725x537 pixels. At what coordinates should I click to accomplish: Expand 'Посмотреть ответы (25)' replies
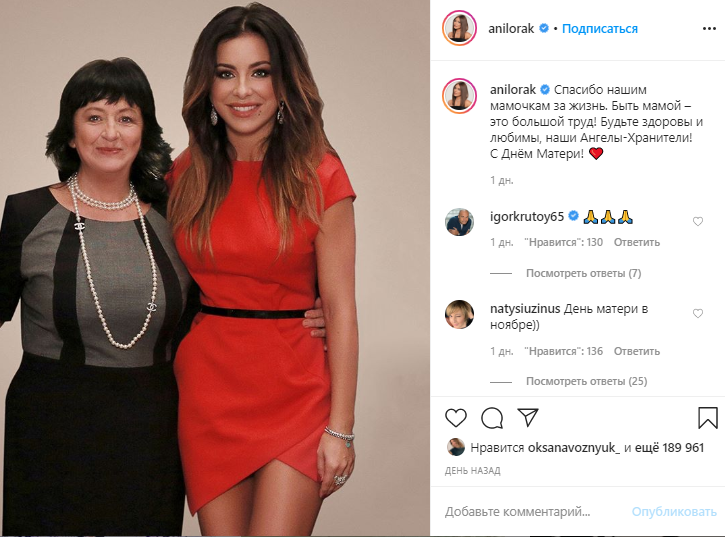click(586, 381)
